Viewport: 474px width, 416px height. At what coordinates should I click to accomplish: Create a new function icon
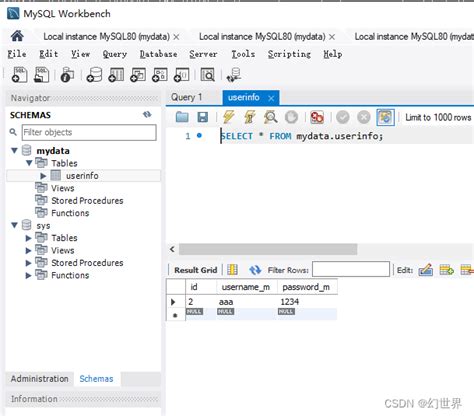point(182,74)
